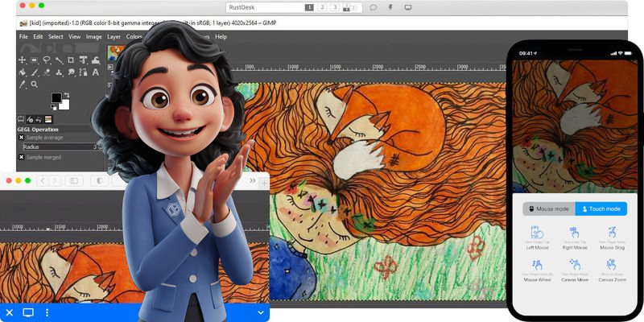Tap the Mouse Drag gesture icon
Image resolution: width=644 pixels, height=322 pixels.
(x=612, y=232)
